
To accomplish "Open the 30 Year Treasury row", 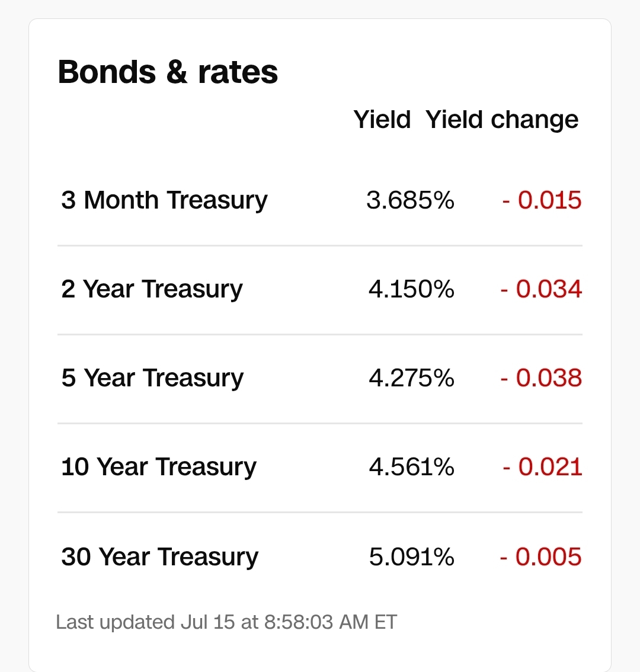I will click(320, 556).
